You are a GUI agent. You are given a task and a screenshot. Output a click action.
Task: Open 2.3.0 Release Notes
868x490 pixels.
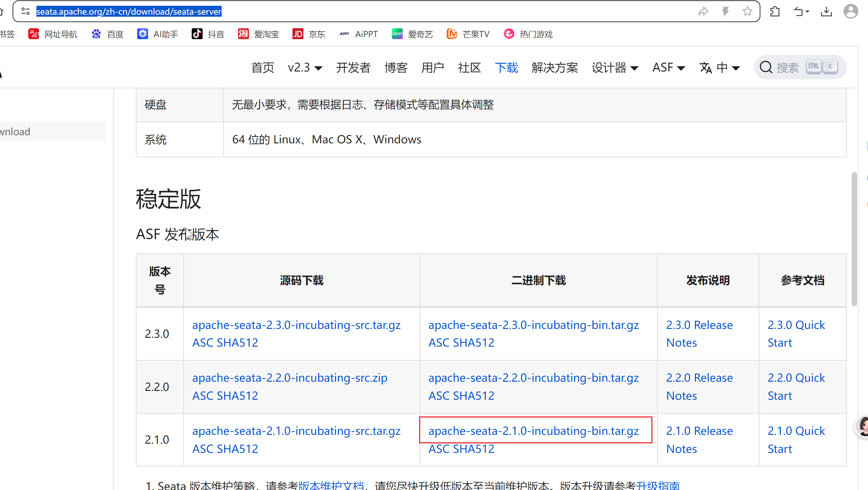[x=699, y=334]
